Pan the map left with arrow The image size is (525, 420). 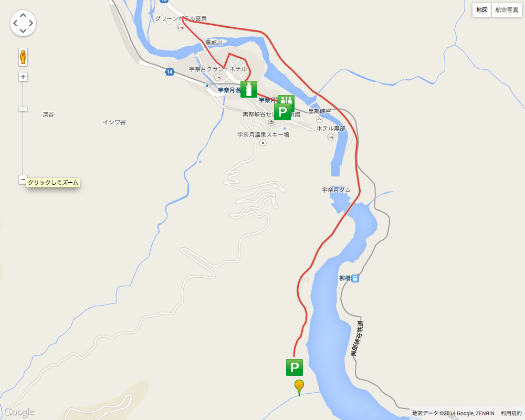coord(15,23)
